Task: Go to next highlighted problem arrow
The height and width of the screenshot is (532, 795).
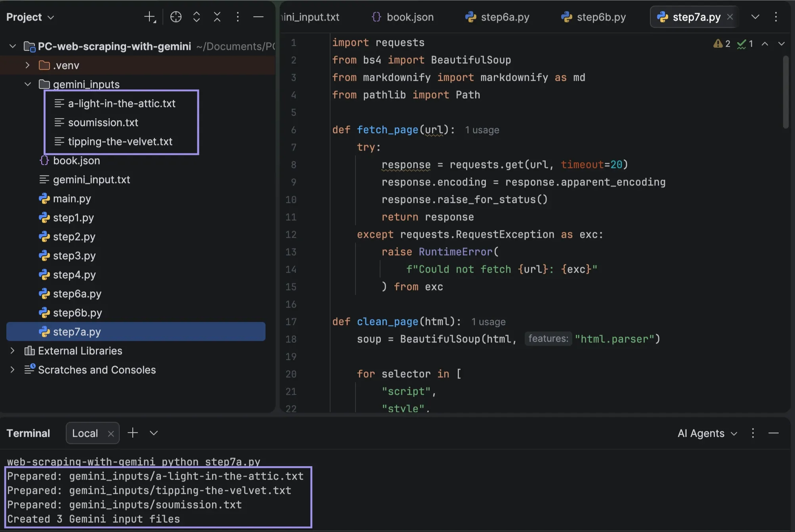Action: (x=782, y=44)
